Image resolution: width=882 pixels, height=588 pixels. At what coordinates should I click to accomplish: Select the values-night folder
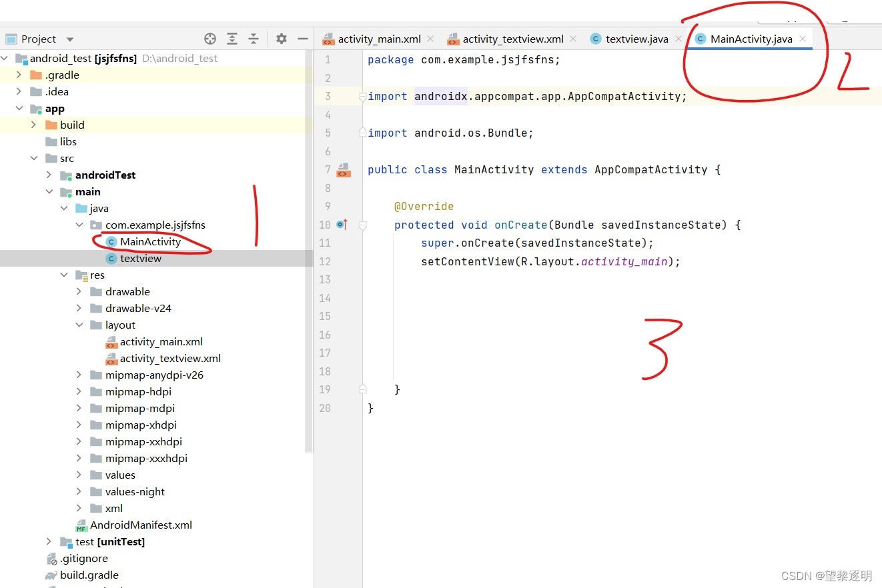[135, 492]
